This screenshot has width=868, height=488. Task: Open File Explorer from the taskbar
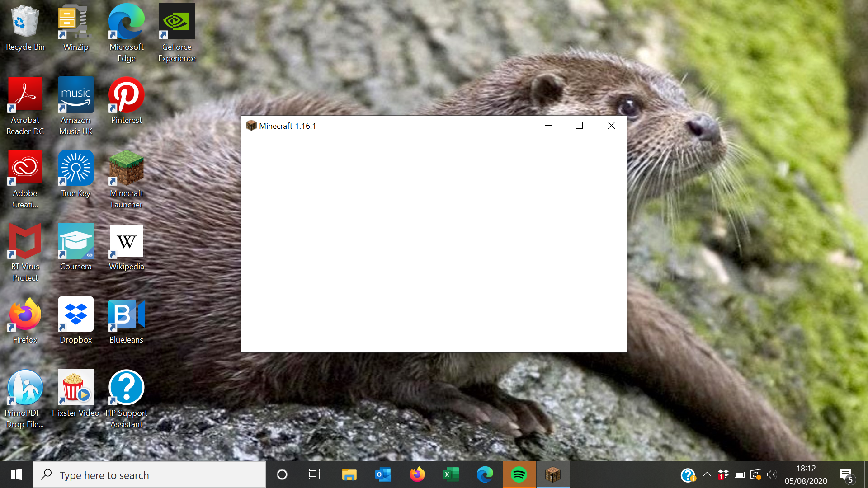tap(349, 474)
